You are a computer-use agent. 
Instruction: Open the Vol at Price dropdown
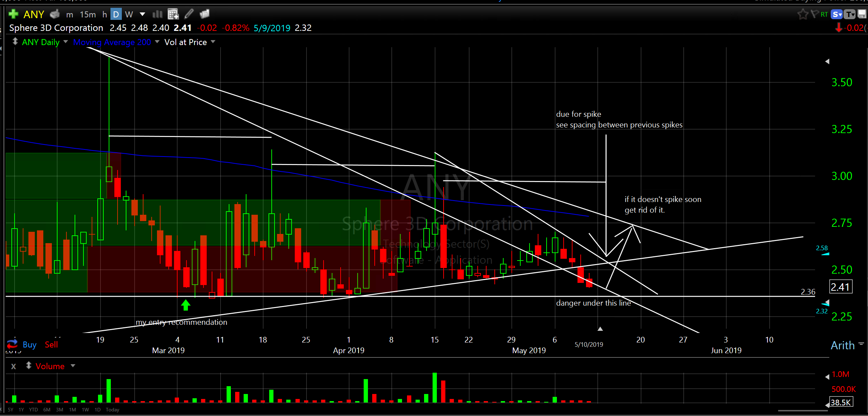213,42
